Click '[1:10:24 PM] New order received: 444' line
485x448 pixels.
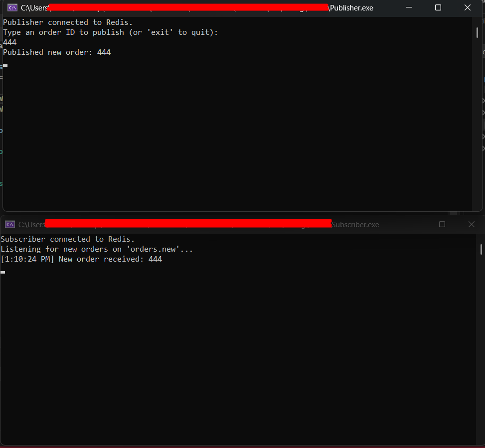point(81,259)
